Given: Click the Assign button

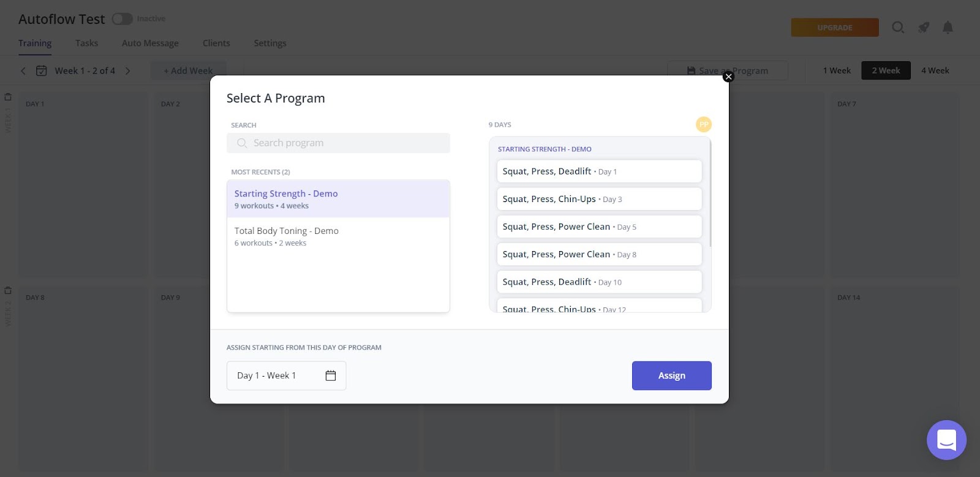Looking at the screenshot, I should pos(671,375).
